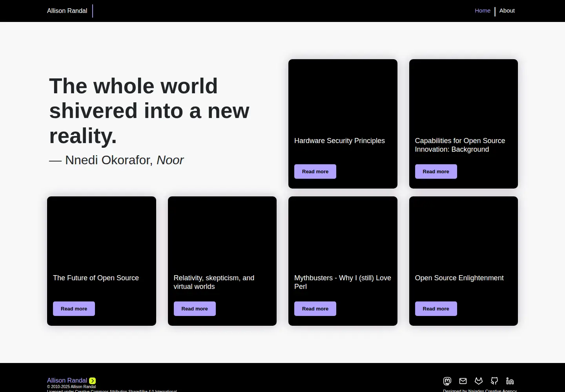Click Allison Randal link in footer
Image resolution: width=565 pixels, height=392 pixels.
(67, 380)
